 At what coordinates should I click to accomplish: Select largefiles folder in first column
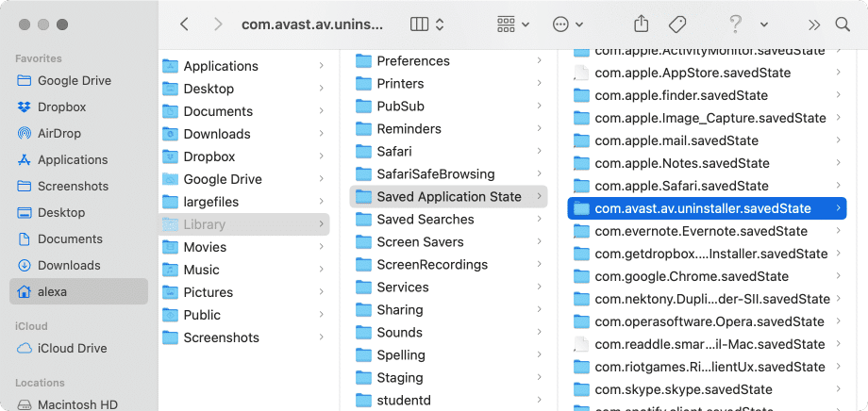244,202
